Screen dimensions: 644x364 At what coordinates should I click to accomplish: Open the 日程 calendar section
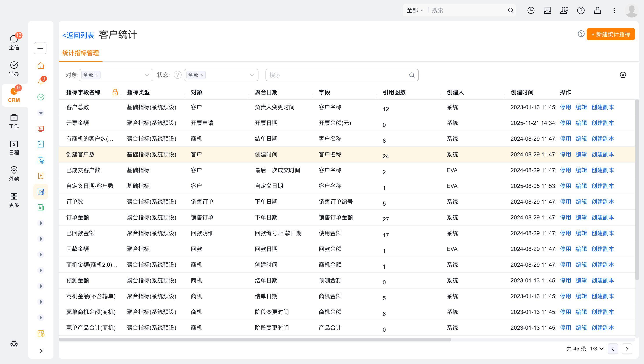pyautogui.click(x=14, y=147)
